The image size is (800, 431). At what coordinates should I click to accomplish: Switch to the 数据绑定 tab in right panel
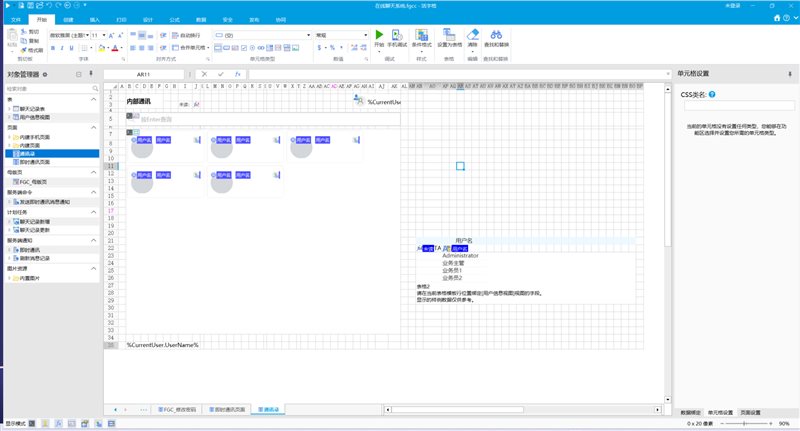click(690, 412)
